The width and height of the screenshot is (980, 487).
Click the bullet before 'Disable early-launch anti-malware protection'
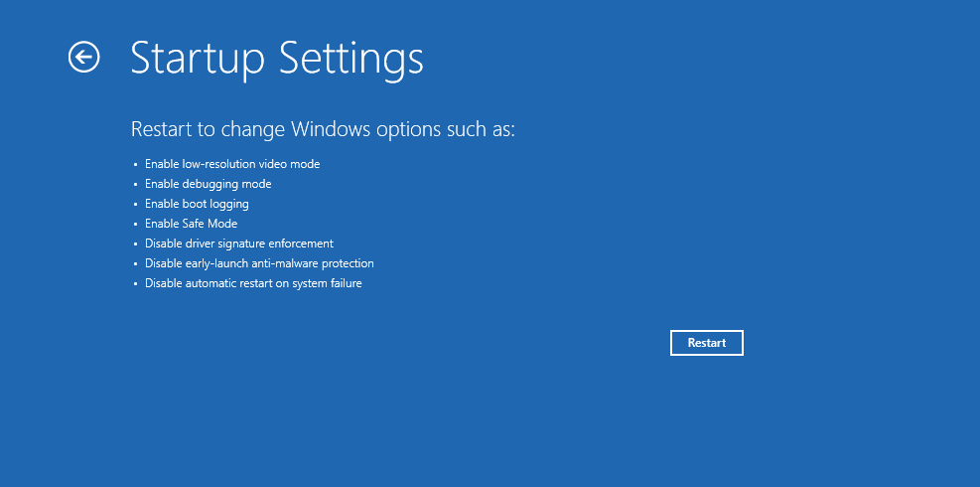[134, 264]
